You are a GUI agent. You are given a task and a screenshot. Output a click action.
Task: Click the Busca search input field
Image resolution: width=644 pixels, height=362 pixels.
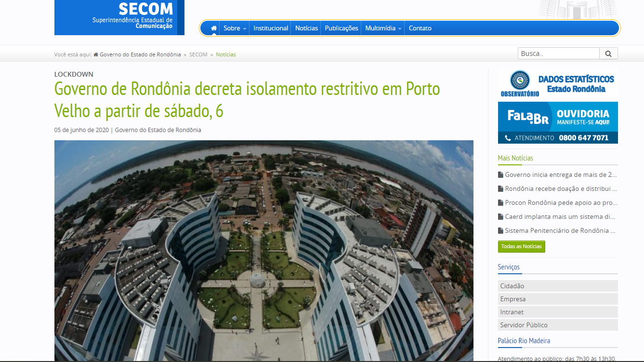(x=558, y=54)
